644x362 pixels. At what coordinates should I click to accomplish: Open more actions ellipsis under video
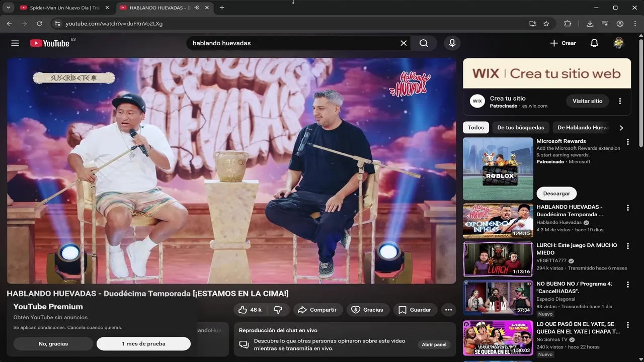(x=448, y=310)
